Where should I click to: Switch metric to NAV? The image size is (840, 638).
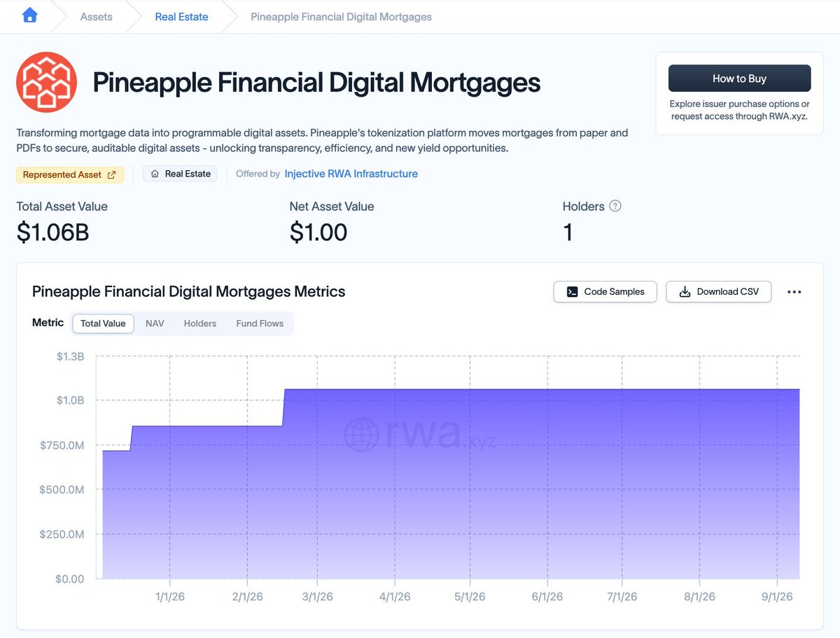pos(155,324)
